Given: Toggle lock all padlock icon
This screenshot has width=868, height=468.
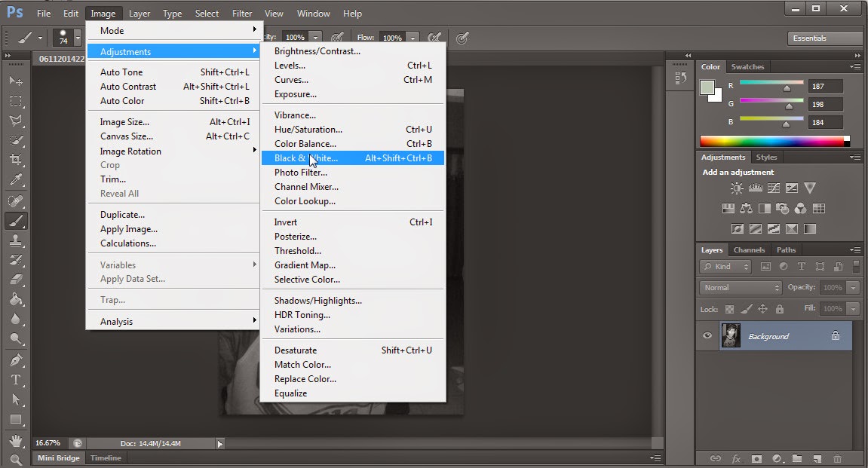Looking at the screenshot, I should pyautogui.click(x=780, y=309).
